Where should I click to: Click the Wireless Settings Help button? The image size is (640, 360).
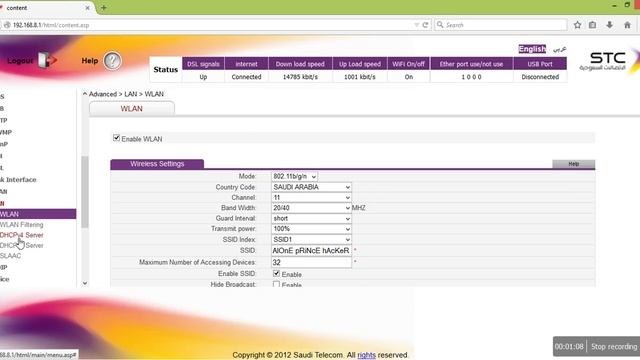click(x=573, y=164)
